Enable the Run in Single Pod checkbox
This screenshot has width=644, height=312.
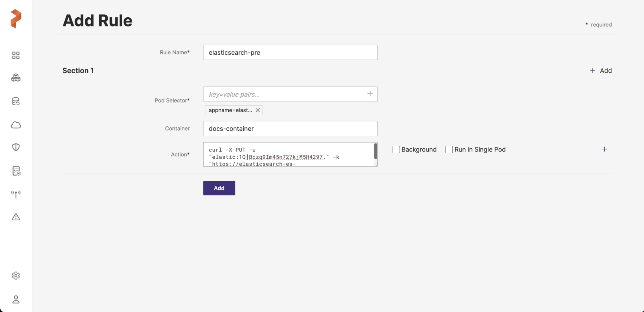coord(449,149)
